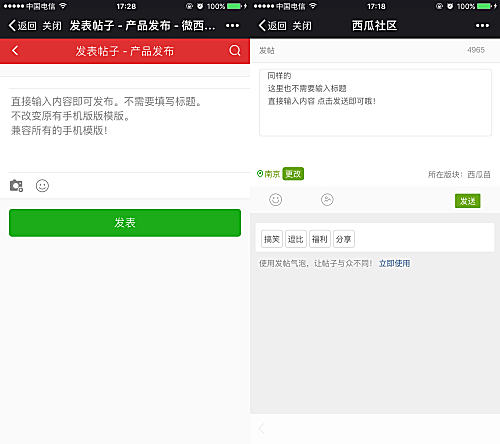Image resolution: width=500 pixels, height=444 pixels.
Task: Tap 关闭 in the right WeChat navigation bar
Action: [x=302, y=26]
